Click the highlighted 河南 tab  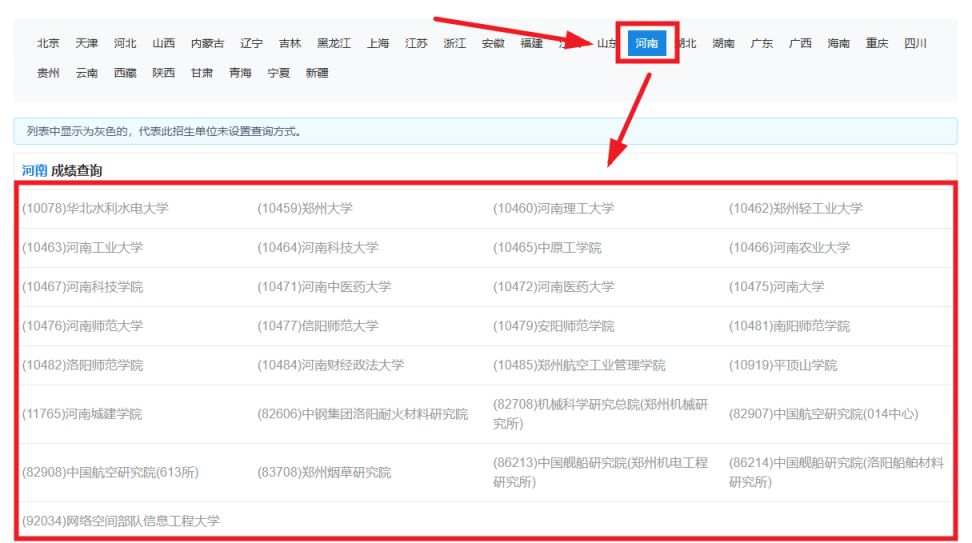647,43
